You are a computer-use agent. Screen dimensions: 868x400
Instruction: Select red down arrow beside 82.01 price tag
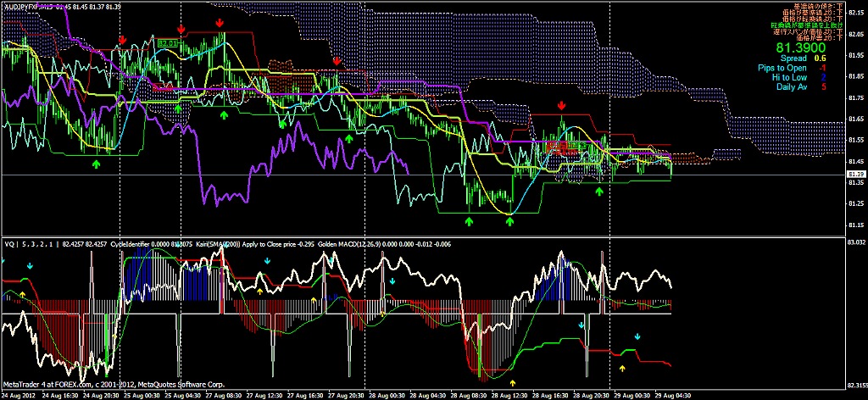click(181, 29)
